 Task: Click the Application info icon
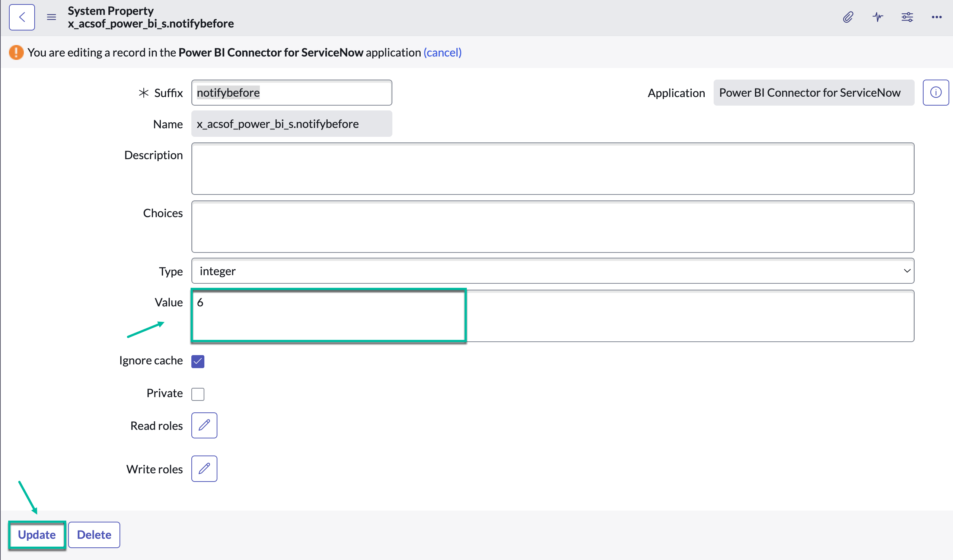coord(936,92)
